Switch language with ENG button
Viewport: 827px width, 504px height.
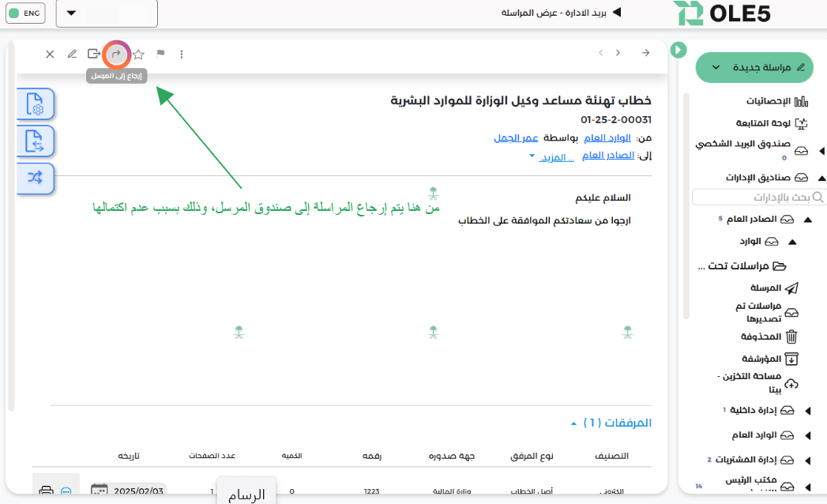(x=25, y=13)
